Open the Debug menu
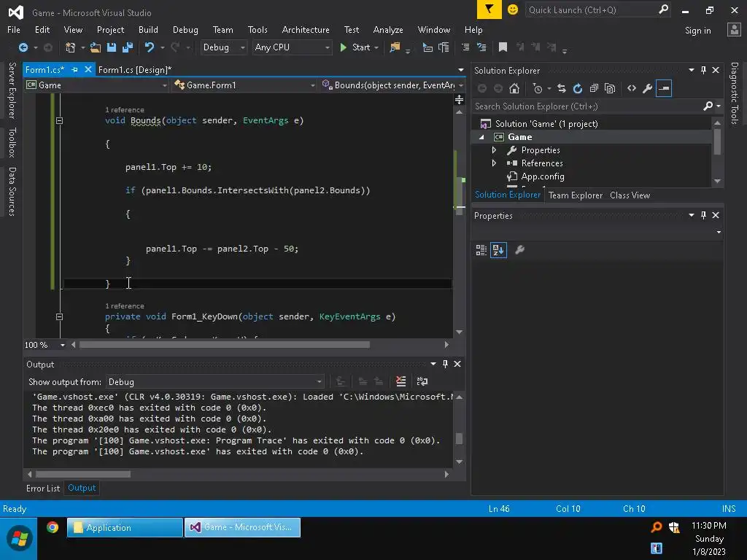The image size is (747, 560). 185,29
